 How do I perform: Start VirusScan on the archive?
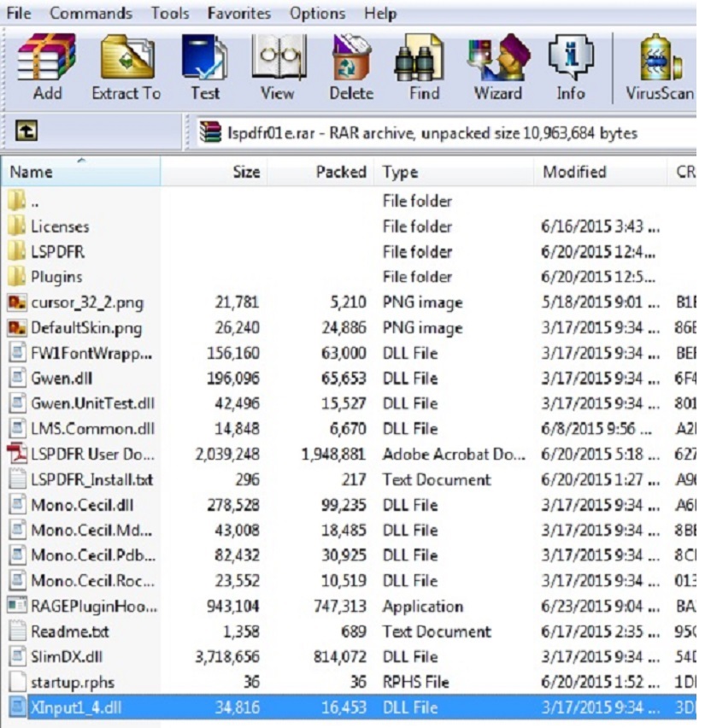[x=660, y=57]
